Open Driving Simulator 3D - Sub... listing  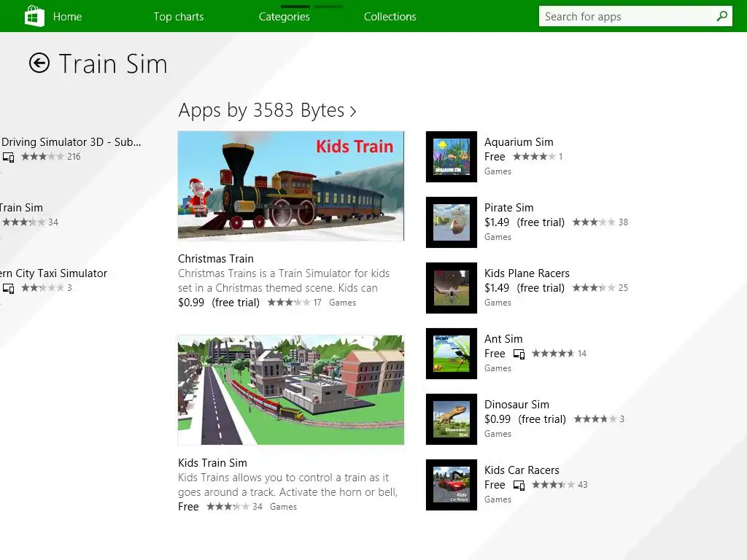pyautogui.click(x=71, y=142)
